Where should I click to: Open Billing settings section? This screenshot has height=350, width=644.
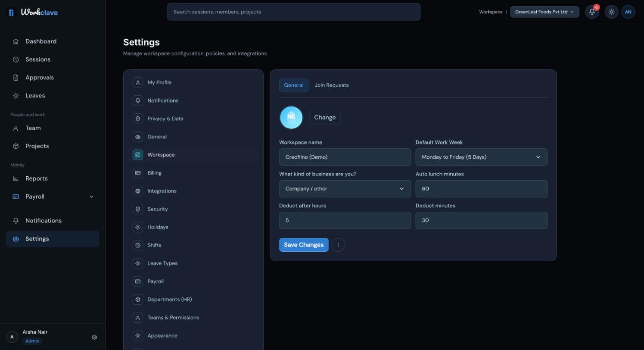(193, 173)
